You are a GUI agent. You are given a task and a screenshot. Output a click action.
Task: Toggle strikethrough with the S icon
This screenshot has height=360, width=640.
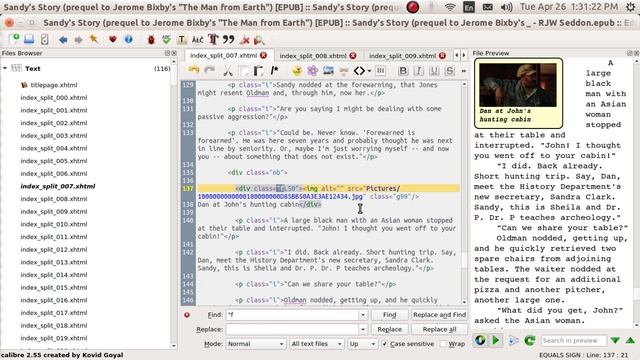449,71
